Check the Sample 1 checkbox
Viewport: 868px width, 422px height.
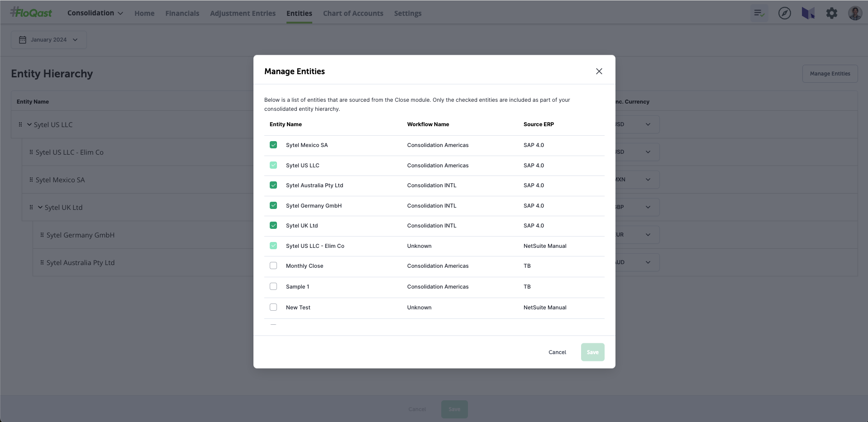273,286
